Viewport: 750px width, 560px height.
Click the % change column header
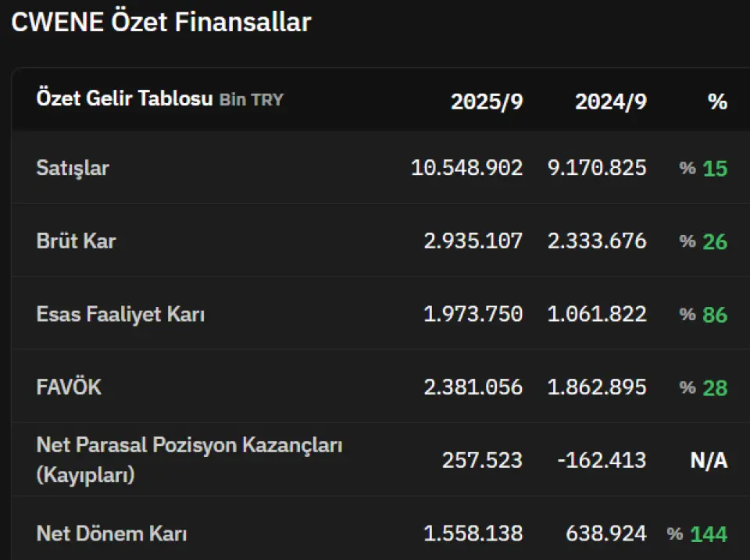(x=717, y=102)
